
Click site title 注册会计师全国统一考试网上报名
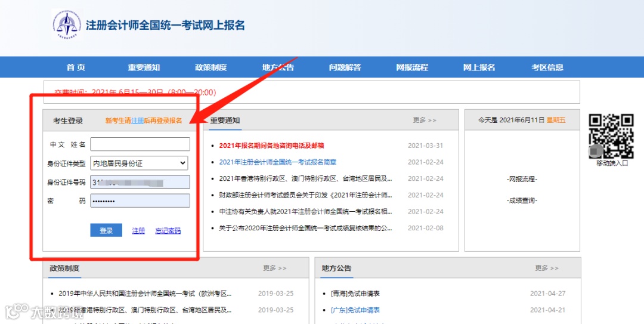click(x=165, y=25)
